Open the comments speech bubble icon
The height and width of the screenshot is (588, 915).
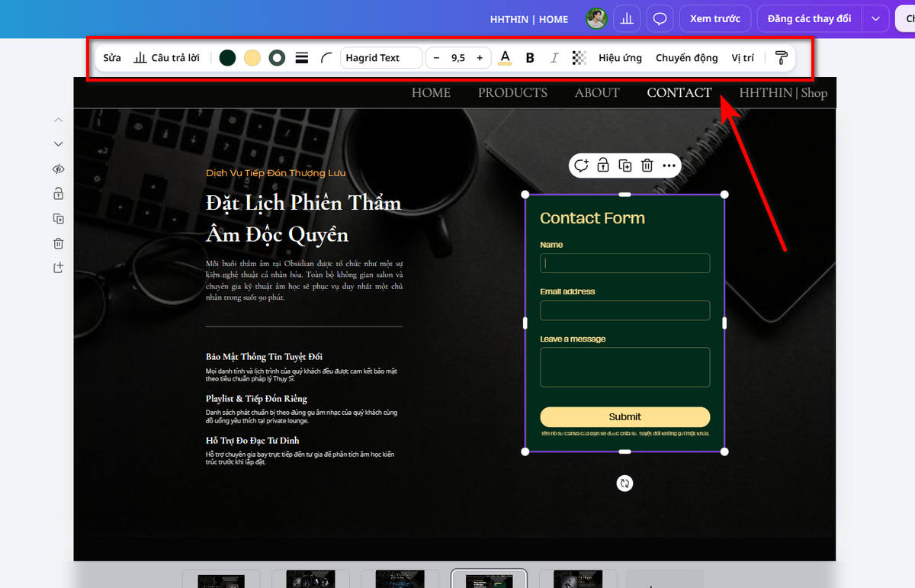[660, 19]
